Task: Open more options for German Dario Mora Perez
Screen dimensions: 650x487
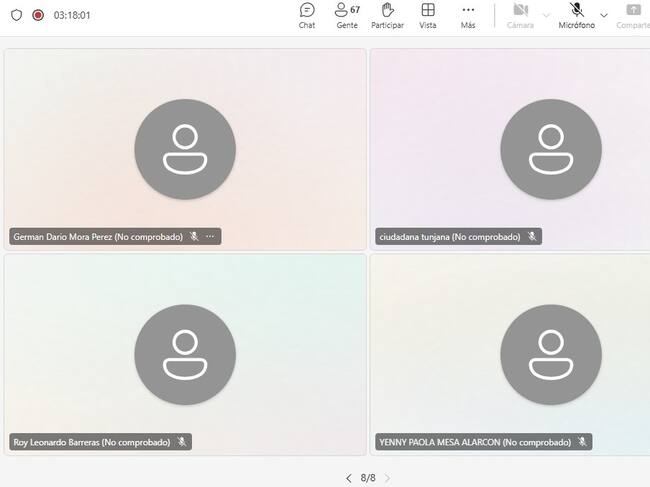Action: [x=210, y=237]
